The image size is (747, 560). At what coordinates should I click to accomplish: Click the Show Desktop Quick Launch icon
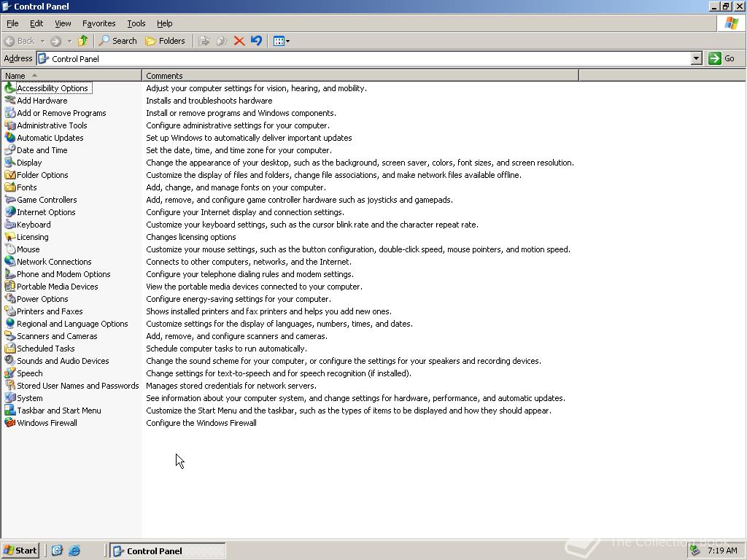(x=57, y=551)
